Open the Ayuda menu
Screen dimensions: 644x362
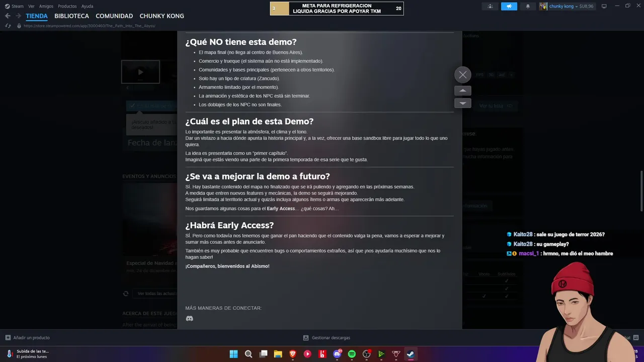87,6
